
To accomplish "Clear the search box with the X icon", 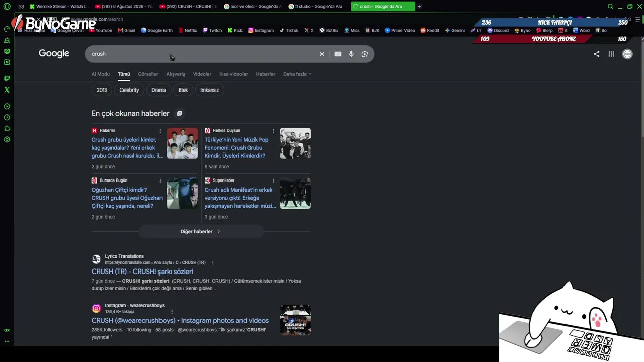I will click(x=322, y=54).
